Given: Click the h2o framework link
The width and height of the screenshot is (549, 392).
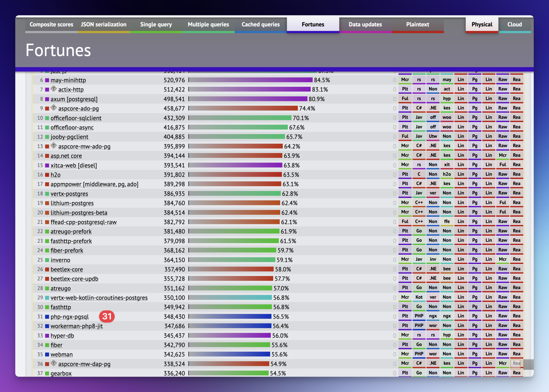Looking at the screenshot, I should tap(55, 175).
